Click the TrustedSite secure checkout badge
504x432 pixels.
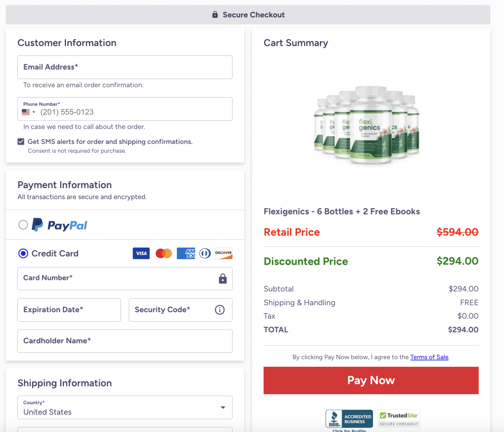point(399,419)
